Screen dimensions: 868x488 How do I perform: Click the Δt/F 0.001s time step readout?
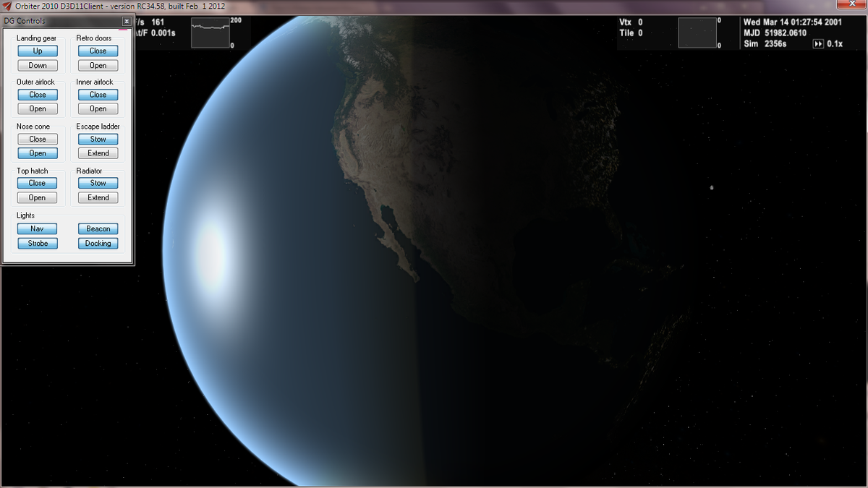pos(155,33)
